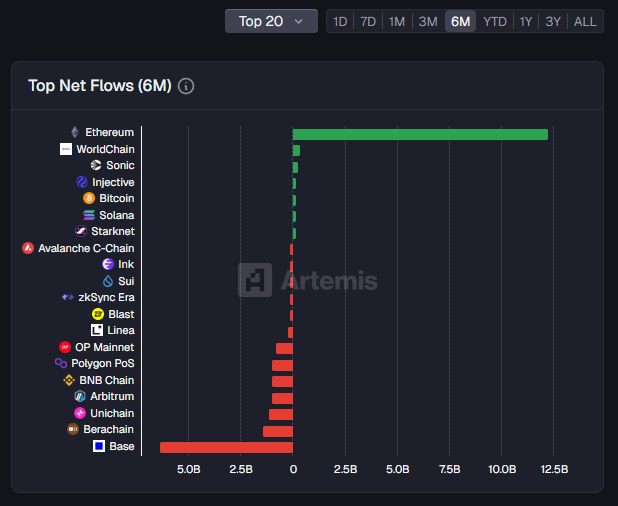Click the '10.0B' axis label
Viewport: 618px width, 506px height.
coord(502,469)
